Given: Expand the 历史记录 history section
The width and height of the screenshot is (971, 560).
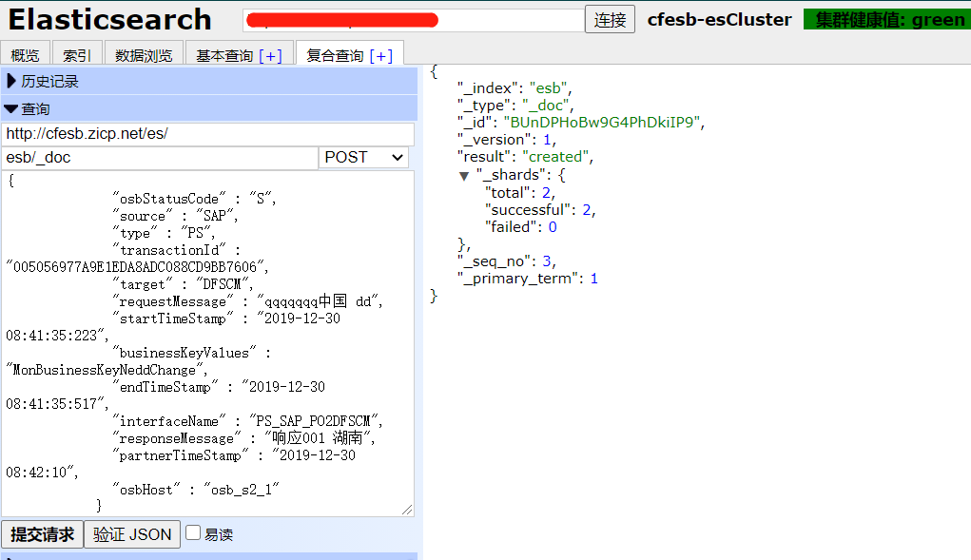Looking at the screenshot, I should tap(209, 81).
